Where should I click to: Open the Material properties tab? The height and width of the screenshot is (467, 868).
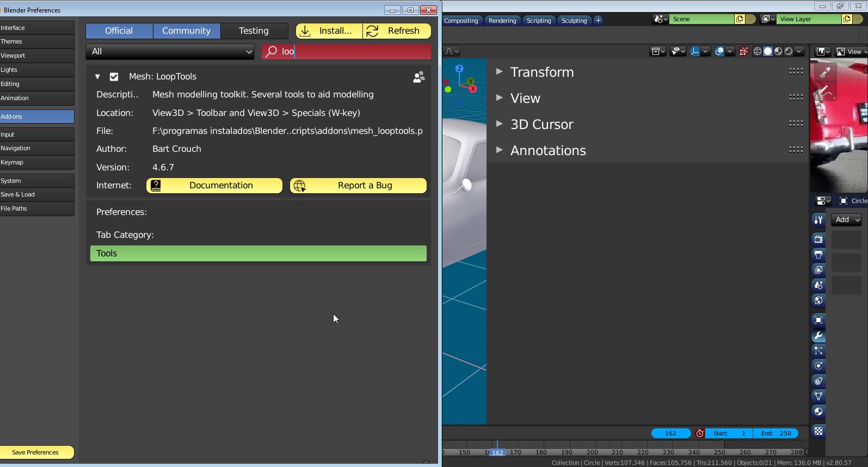(818, 411)
